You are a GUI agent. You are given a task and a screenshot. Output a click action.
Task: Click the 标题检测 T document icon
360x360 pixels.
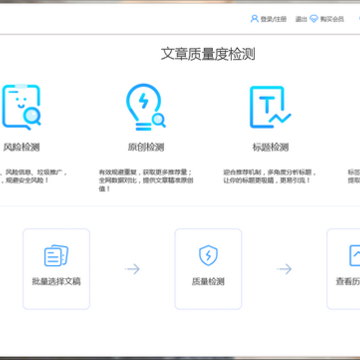[270, 107]
